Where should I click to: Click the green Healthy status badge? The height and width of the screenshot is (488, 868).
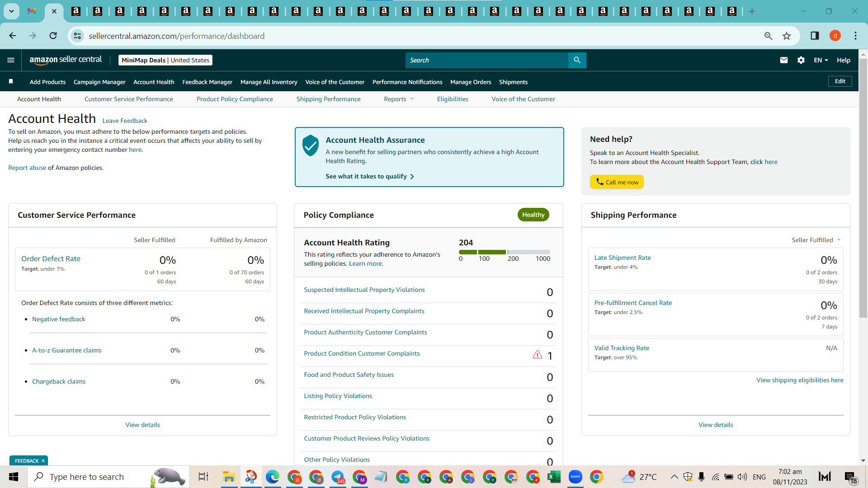[533, 215]
